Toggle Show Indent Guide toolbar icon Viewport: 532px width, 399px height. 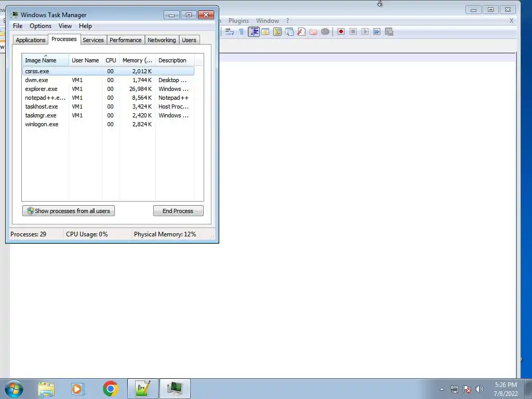click(x=254, y=32)
